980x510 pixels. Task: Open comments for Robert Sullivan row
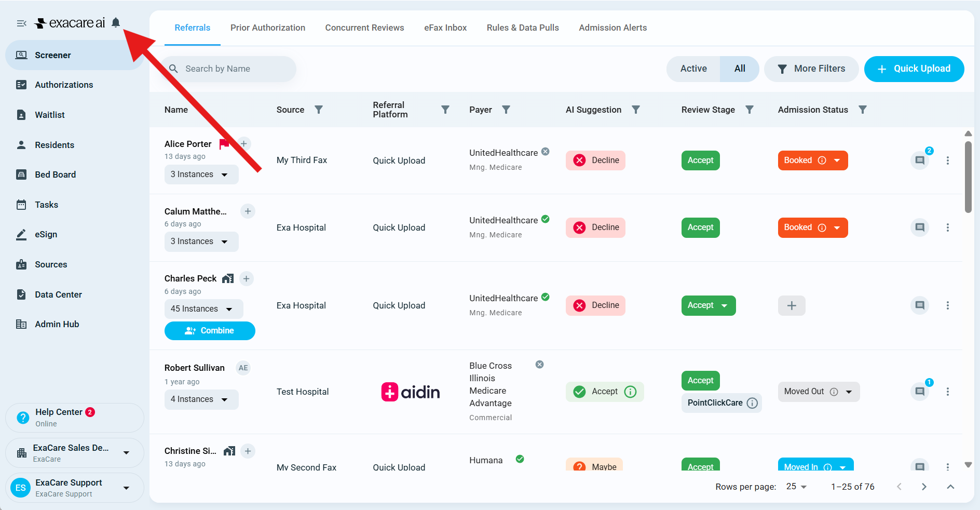coord(920,392)
